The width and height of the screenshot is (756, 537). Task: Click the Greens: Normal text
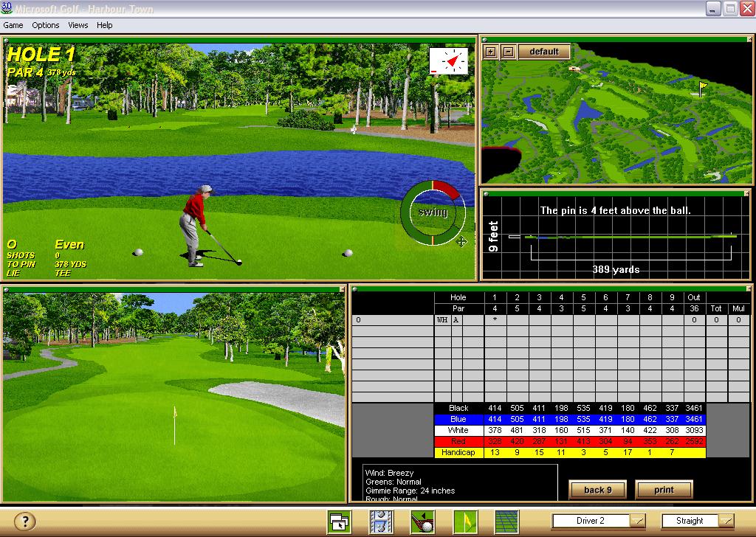[x=394, y=482]
